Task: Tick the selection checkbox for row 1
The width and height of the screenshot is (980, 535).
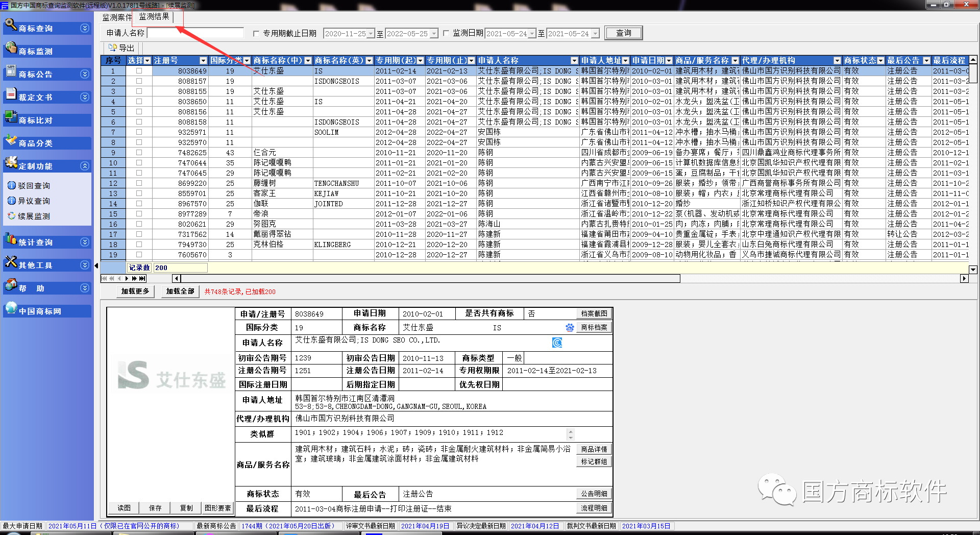Action: point(139,71)
